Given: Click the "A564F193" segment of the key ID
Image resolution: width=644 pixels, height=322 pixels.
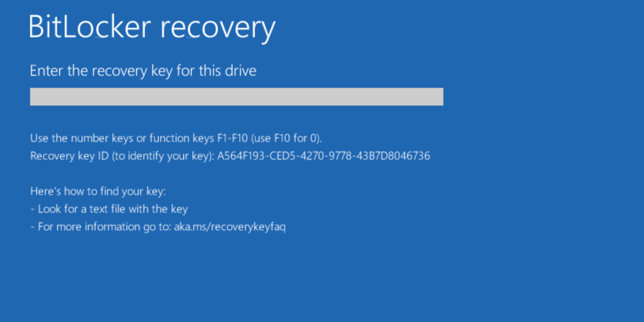Looking at the screenshot, I should coord(240,156).
